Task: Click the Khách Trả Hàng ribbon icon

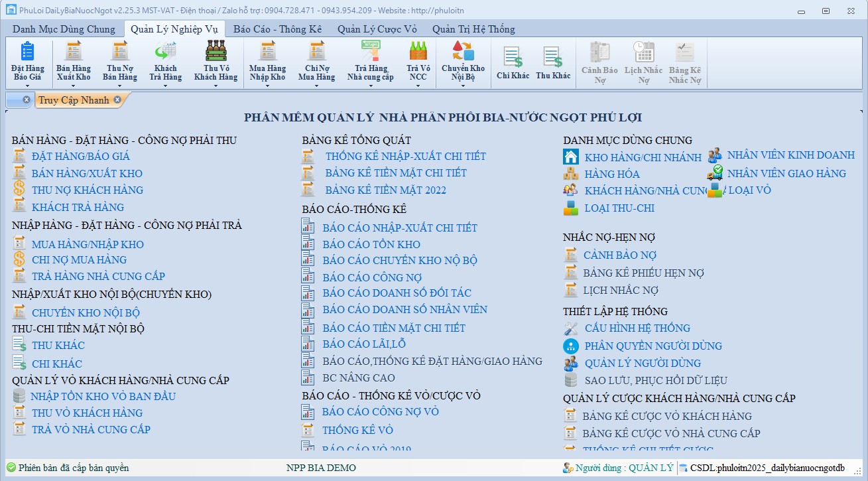Action: [x=165, y=52]
